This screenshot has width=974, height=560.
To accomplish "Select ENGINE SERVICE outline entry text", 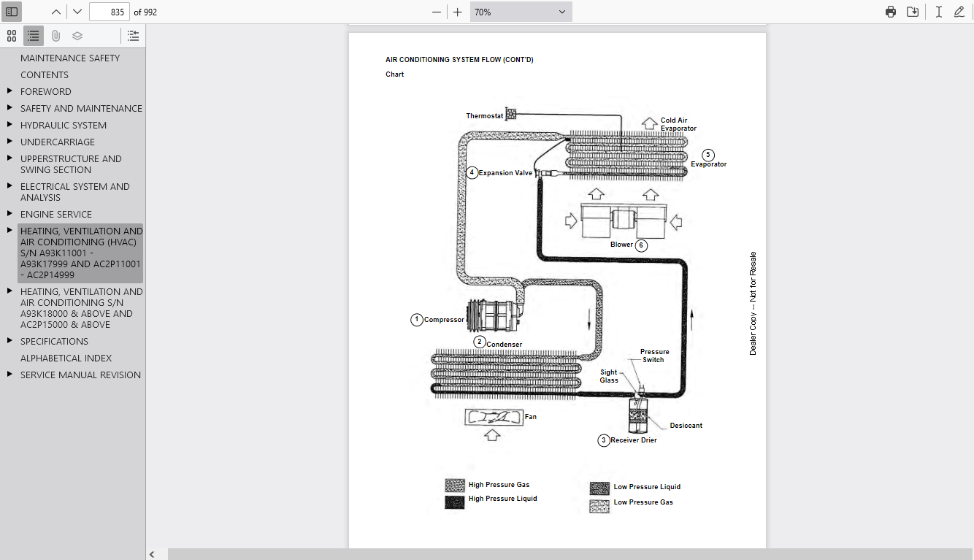I will pos(56,214).
